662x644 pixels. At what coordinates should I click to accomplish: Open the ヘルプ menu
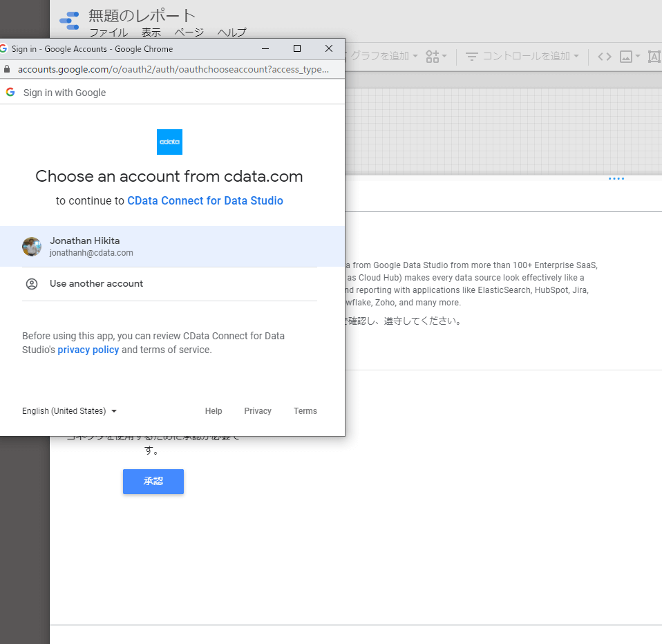[x=231, y=32]
